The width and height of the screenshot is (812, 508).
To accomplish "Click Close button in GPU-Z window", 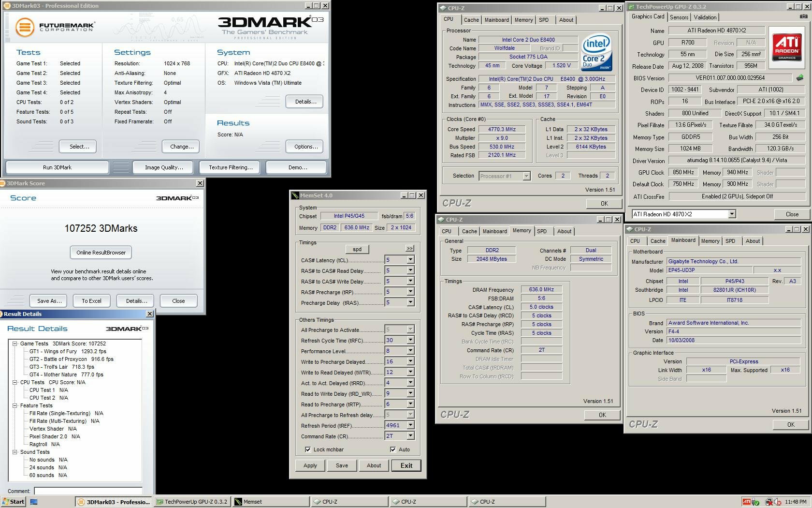I will pyautogui.click(x=792, y=214).
